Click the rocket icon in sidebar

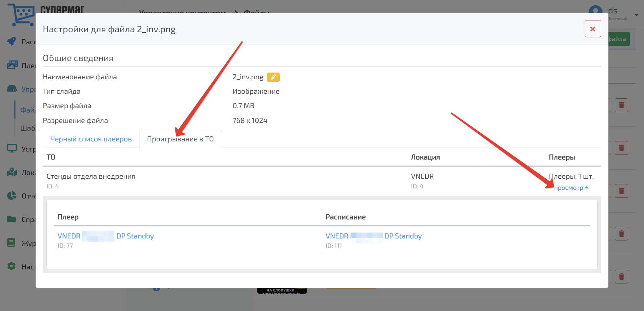pyautogui.click(x=12, y=41)
